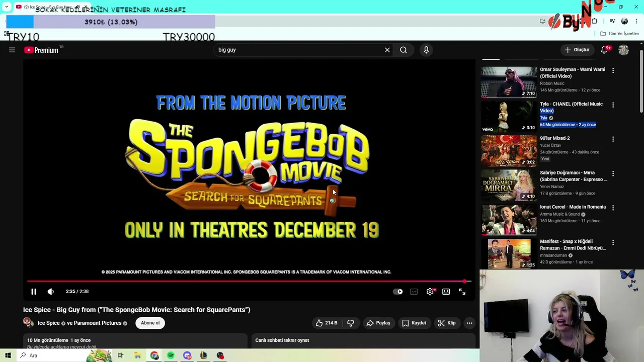Play Ionut Cercel Made in Romania
Image resolution: width=644 pixels, height=362 pixels.
[509, 220]
